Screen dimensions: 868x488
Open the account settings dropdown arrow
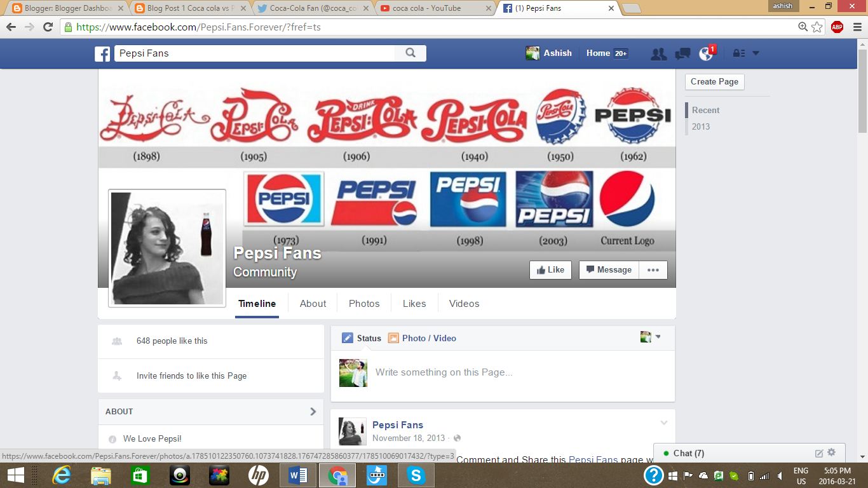pyautogui.click(x=755, y=53)
